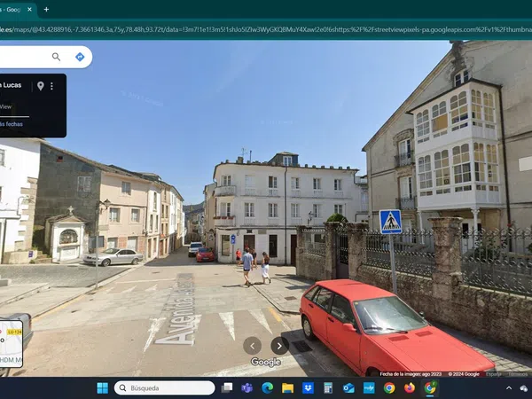Viewport: 532px width, 399px height.
Task: Click the search magnifier in Maps
Action: tap(56, 57)
